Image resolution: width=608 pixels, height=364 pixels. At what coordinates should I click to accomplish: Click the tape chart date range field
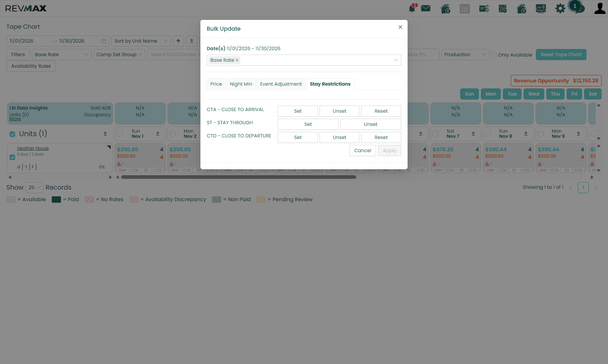(58, 41)
